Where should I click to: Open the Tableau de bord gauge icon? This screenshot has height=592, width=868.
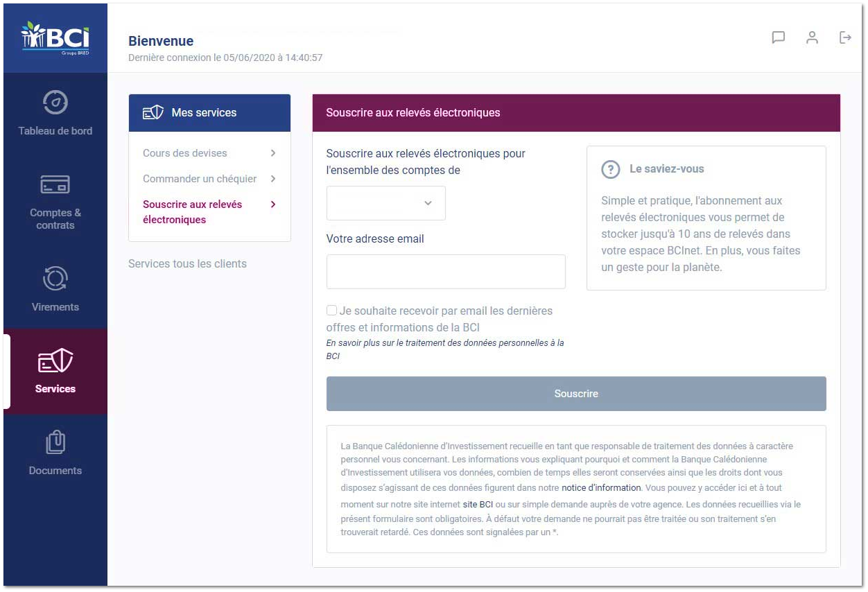coord(55,103)
